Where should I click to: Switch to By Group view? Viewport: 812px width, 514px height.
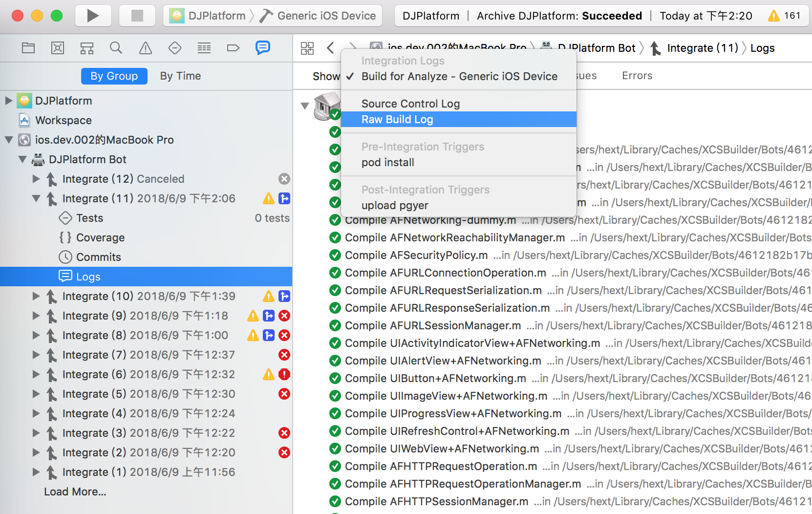114,76
